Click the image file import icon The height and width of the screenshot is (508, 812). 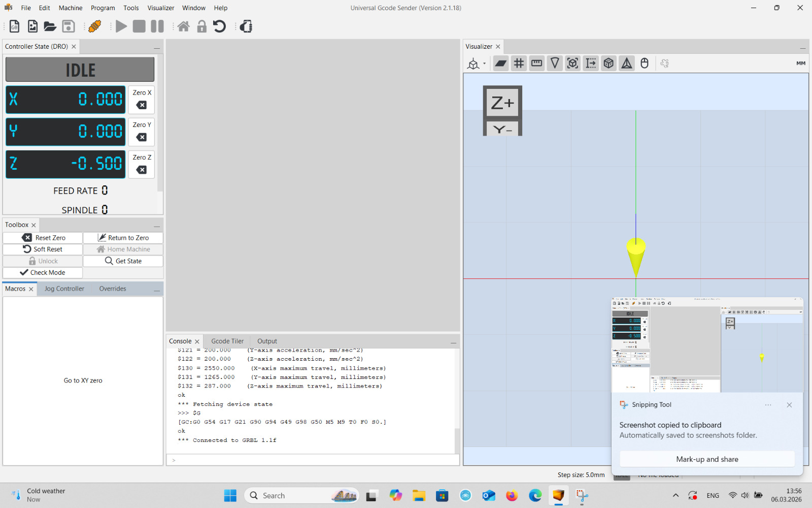[32, 26]
